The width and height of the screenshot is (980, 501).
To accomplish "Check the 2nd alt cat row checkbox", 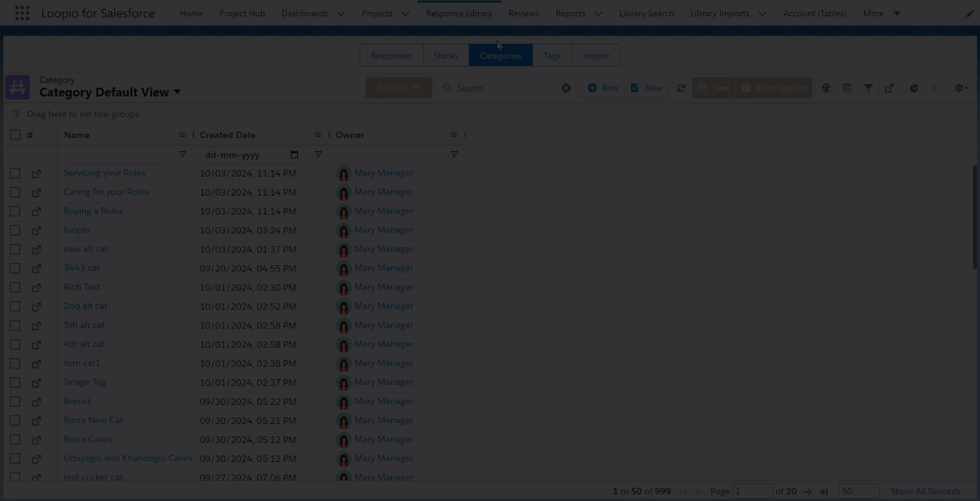I will [x=15, y=306].
